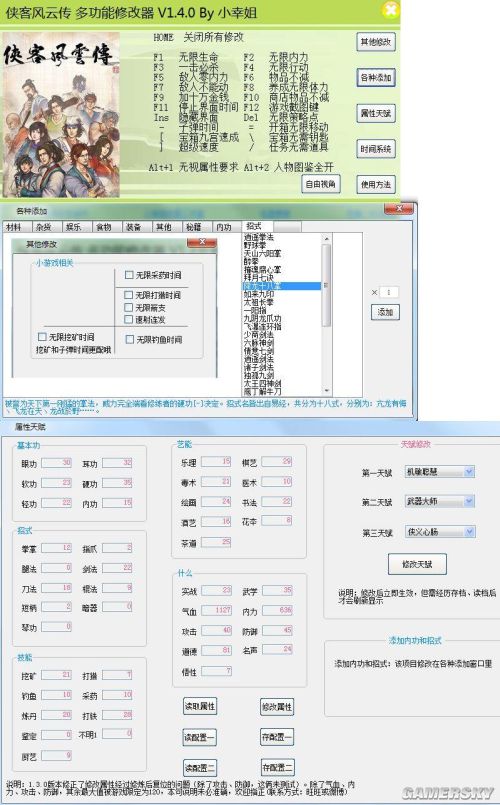Click the 属性天赋 button

click(376, 113)
